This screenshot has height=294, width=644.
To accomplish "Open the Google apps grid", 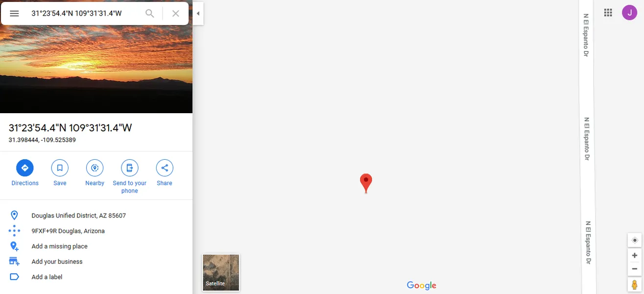I will click(608, 13).
